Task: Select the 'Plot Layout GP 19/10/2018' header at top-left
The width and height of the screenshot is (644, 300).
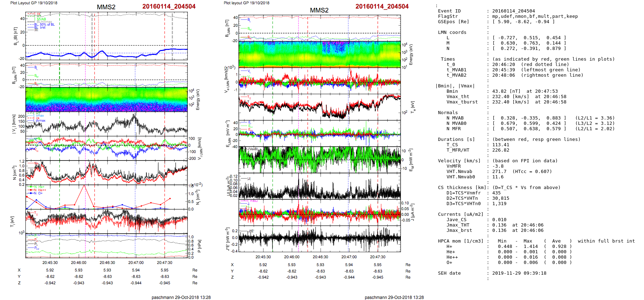Action: pyautogui.click(x=34, y=3)
